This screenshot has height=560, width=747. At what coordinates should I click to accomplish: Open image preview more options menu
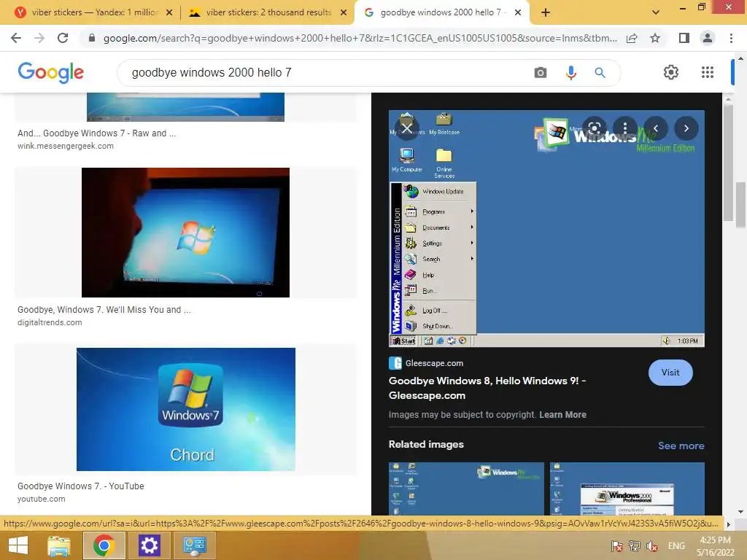(624, 128)
